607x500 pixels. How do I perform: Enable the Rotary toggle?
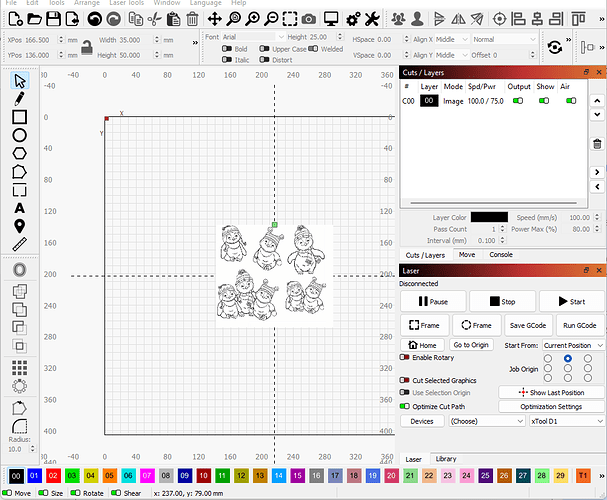pyautogui.click(x=405, y=357)
